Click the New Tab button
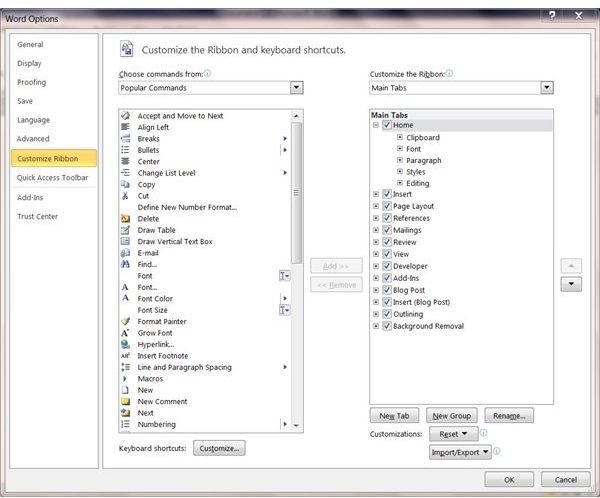The image size is (600, 498). (394, 415)
